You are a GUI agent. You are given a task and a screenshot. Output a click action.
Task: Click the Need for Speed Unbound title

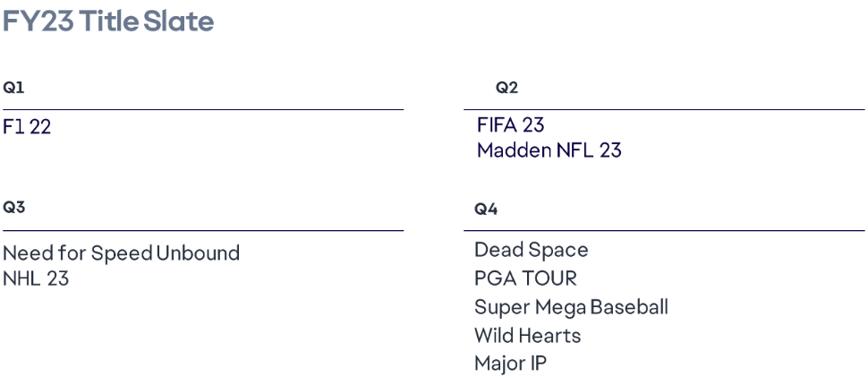coord(121,253)
